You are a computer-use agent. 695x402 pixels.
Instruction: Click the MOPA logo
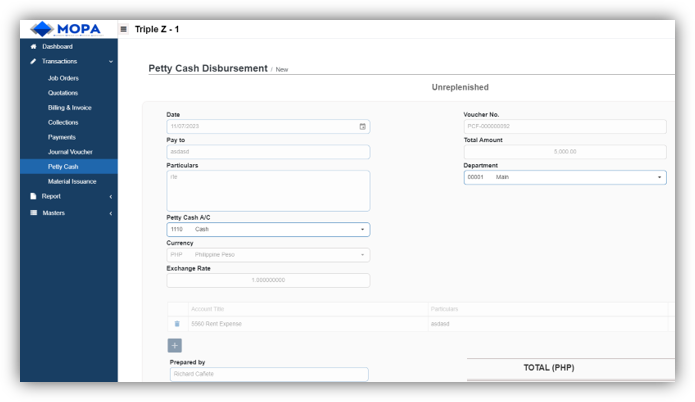(66, 29)
